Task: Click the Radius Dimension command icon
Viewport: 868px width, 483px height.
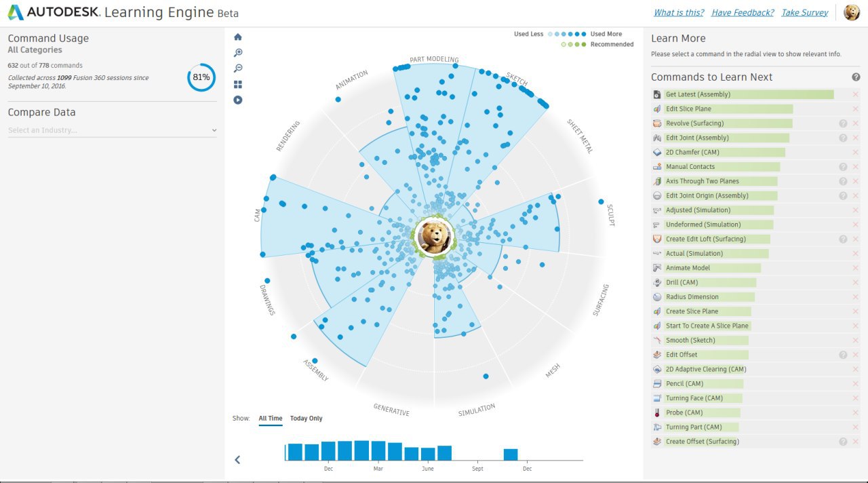Action: pyautogui.click(x=656, y=297)
